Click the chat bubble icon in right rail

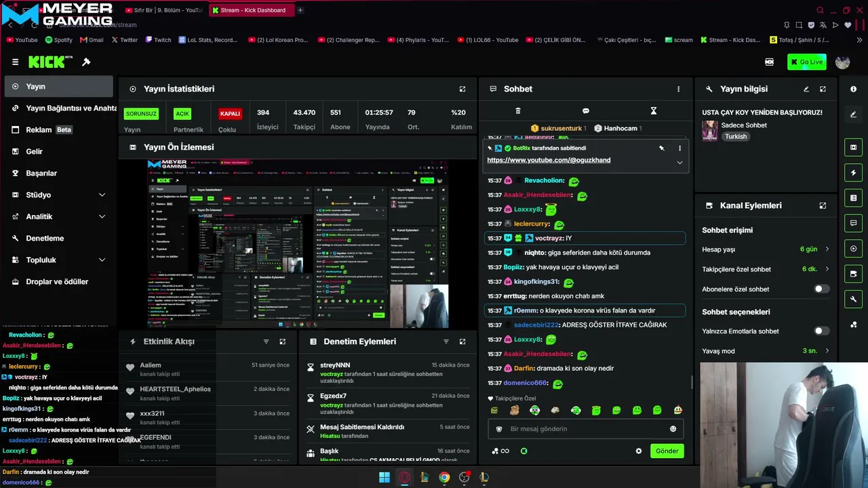(x=853, y=223)
